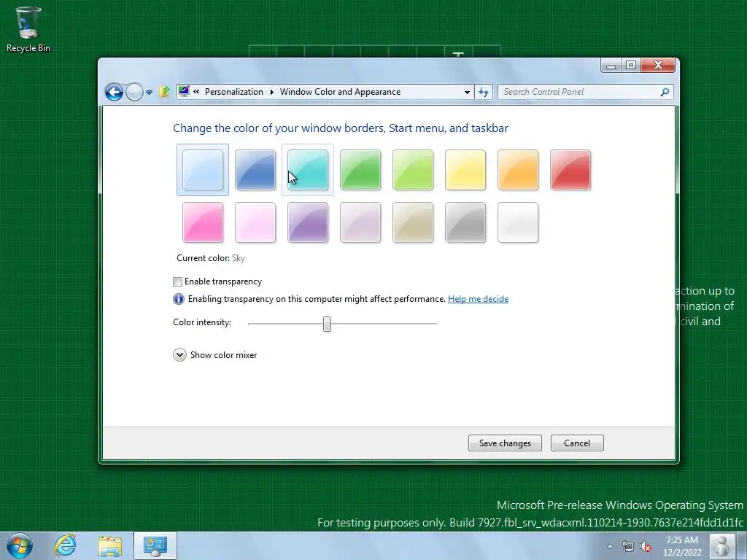The width and height of the screenshot is (747, 560).
Task: Choose the red Ruby swatch
Action: (570, 170)
